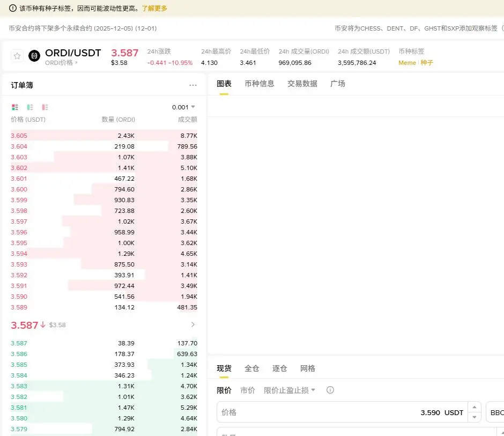The image size is (504, 436).
Task: Open order book more options menu
Action: click(x=193, y=85)
